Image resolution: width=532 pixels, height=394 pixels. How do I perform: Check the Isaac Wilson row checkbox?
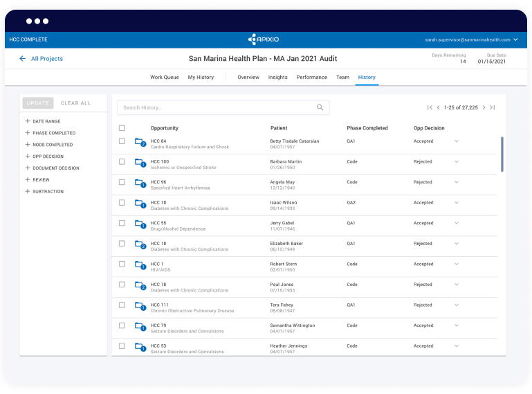(122, 202)
